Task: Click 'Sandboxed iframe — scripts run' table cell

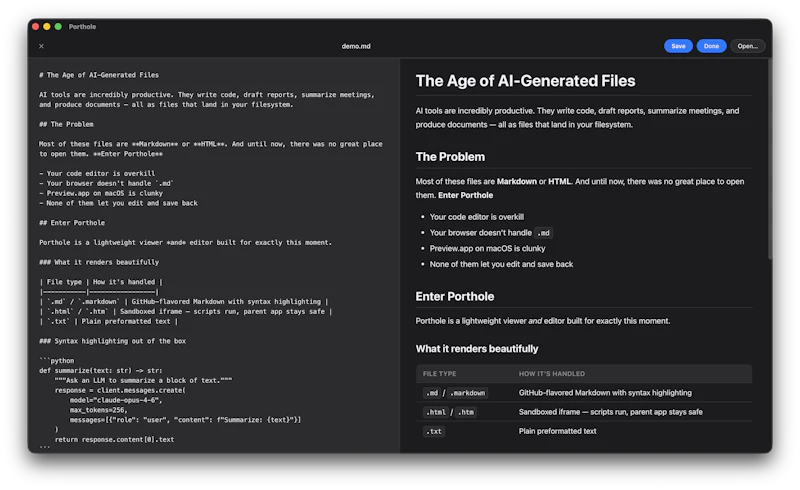Action: tap(610, 412)
